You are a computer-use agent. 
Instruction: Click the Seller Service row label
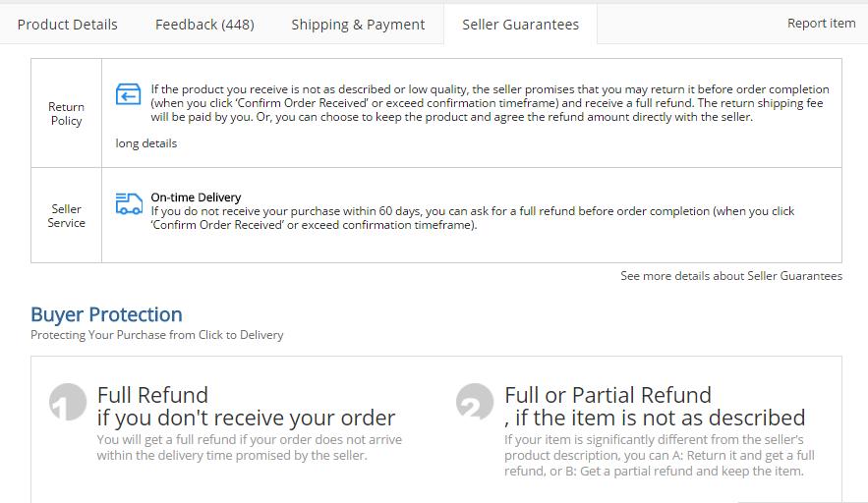click(x=67, y=216)
